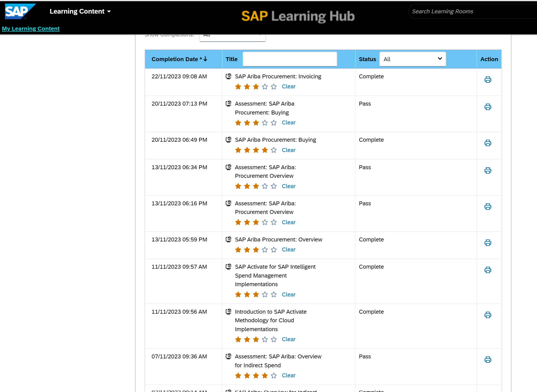The height and width of the screenshot is (392, 537).
Task: Rate SAP Ariba Procurement: Overview four stars
Action: coord(265,250)
